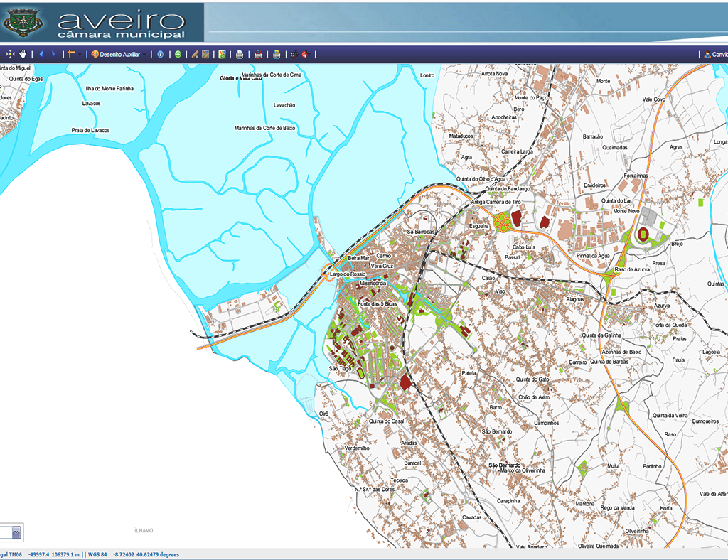Go to next map view arrow
Image resolution: width=728 pixels, height=560 pixels.
[53, 54]
